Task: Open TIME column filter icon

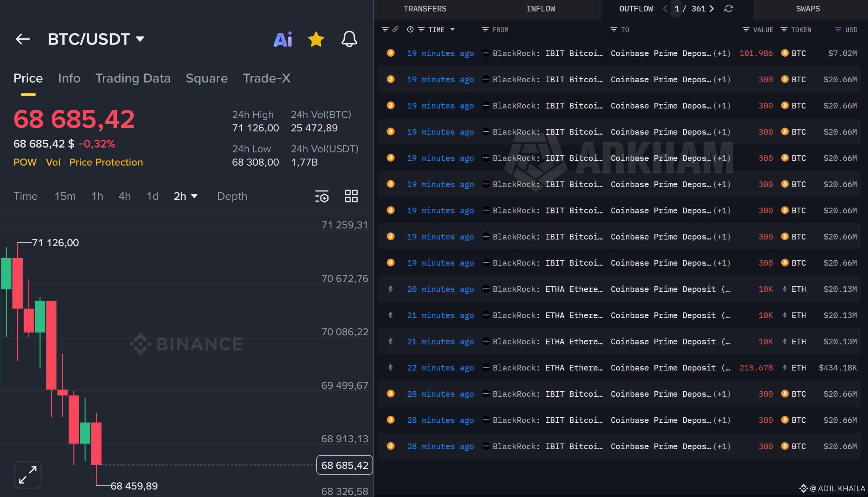Action: pos(421,30)
